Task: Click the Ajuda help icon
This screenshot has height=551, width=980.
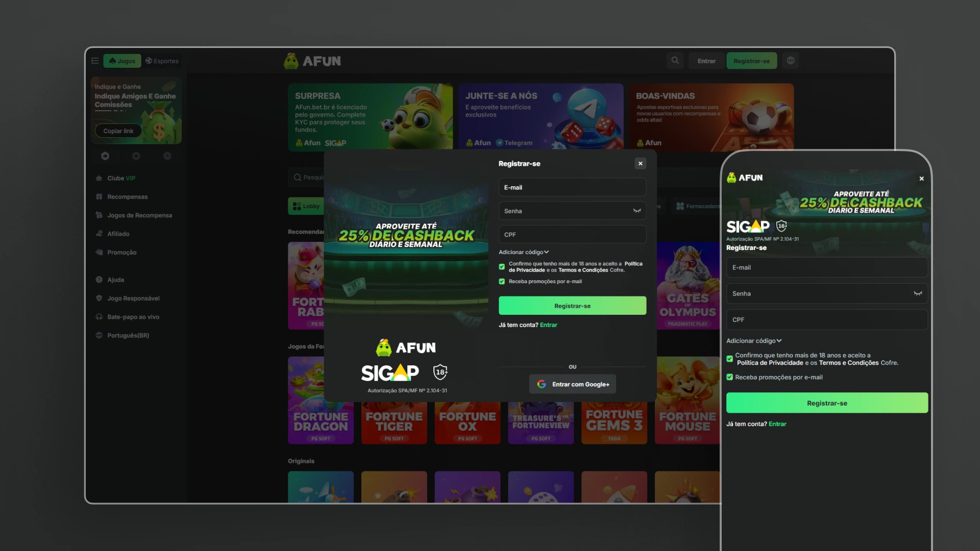Action: [99, 280]
